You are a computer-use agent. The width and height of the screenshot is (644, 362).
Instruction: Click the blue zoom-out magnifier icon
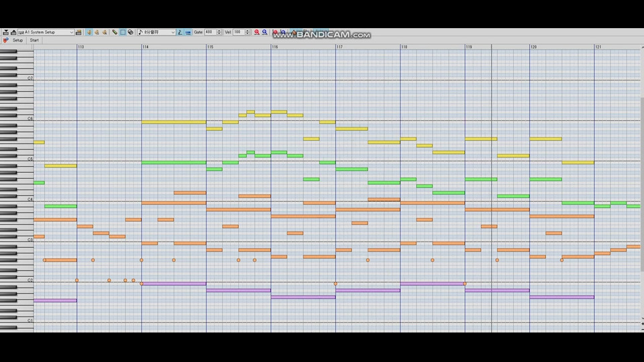(264, 32)
